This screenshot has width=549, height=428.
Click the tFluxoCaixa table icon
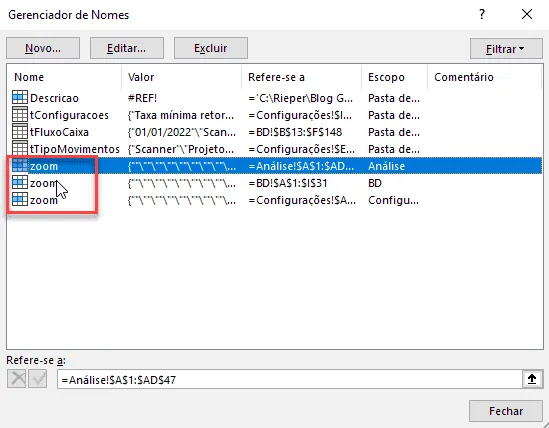coord(20,131)
